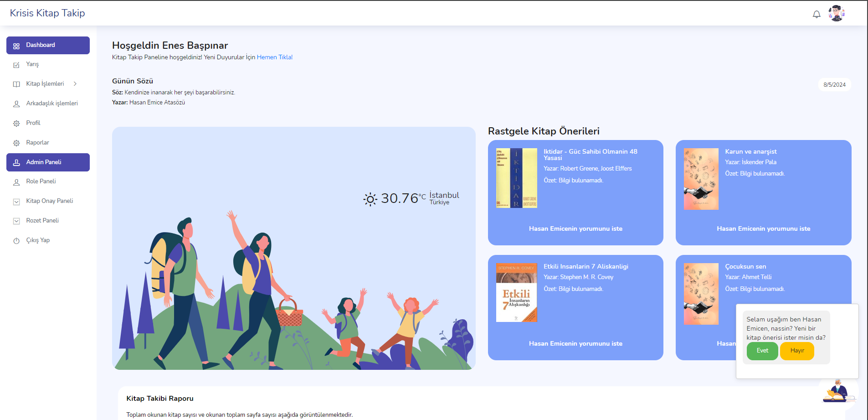This screenshot has width=868, height=420.
Task: Click the notification bell icon
Action: point(817,14)
